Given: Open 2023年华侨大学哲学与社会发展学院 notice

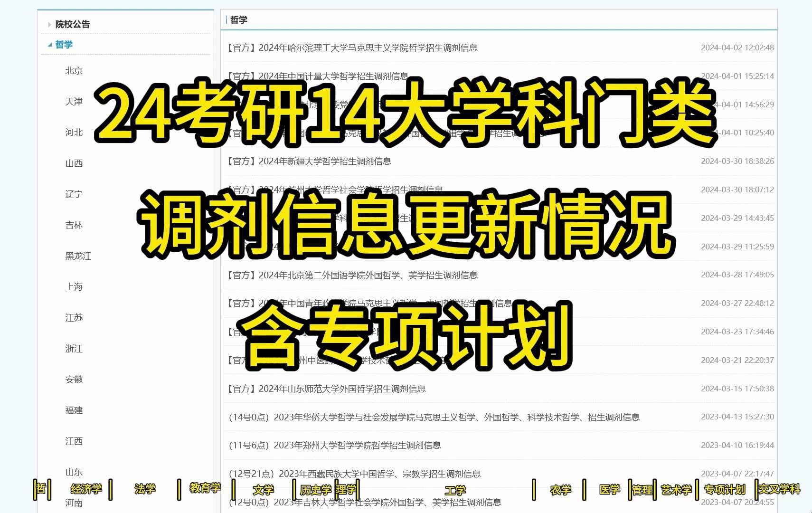Looking at the screenshot, I should [x=434, y=417].
